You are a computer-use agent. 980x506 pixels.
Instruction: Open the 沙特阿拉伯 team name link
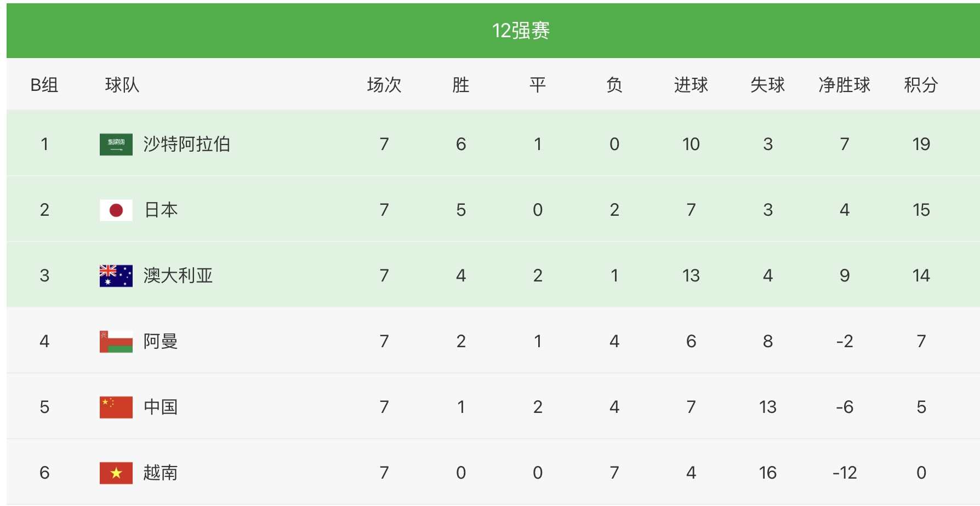[186, 145]
